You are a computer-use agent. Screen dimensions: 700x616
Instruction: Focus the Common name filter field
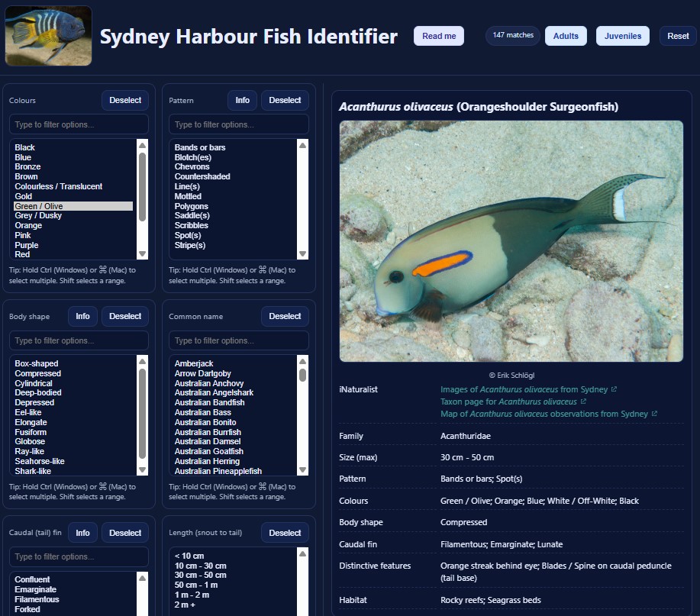[x=238, y=340]
